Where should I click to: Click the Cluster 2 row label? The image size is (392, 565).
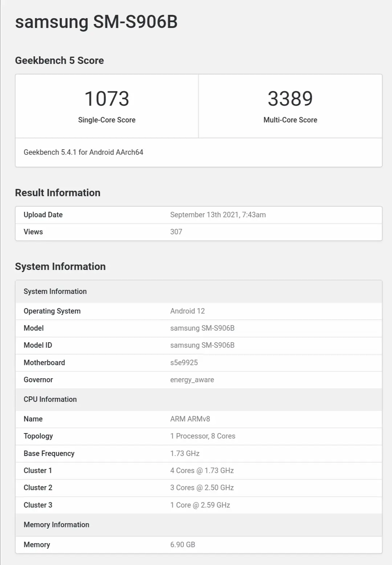pos(38,488)
